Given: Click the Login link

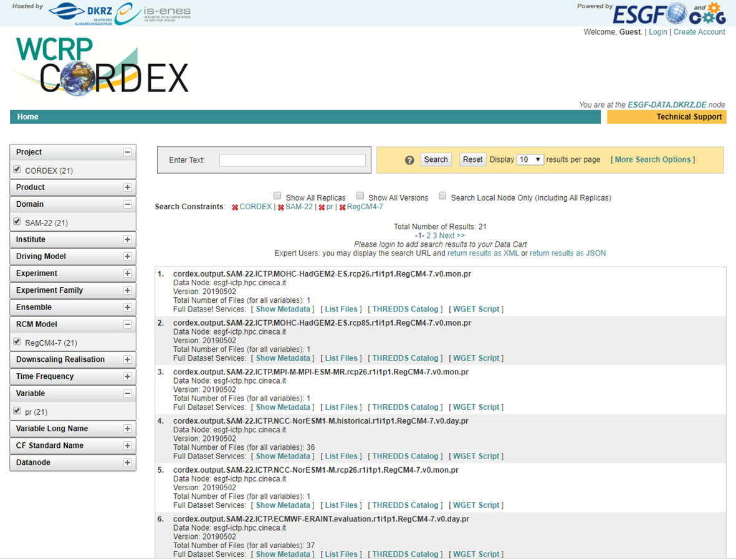Looking at the screenshot, I should [657, 32].
